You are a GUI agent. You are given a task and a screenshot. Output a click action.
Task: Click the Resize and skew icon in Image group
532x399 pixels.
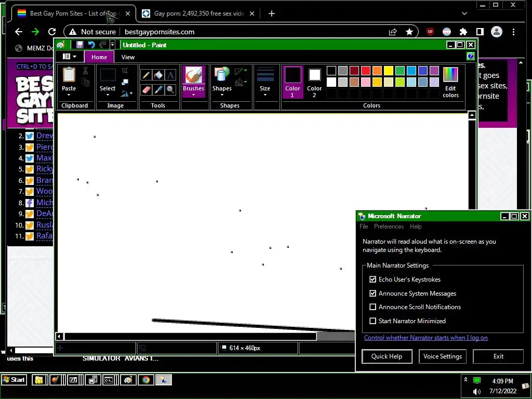(x=125, y=82)
